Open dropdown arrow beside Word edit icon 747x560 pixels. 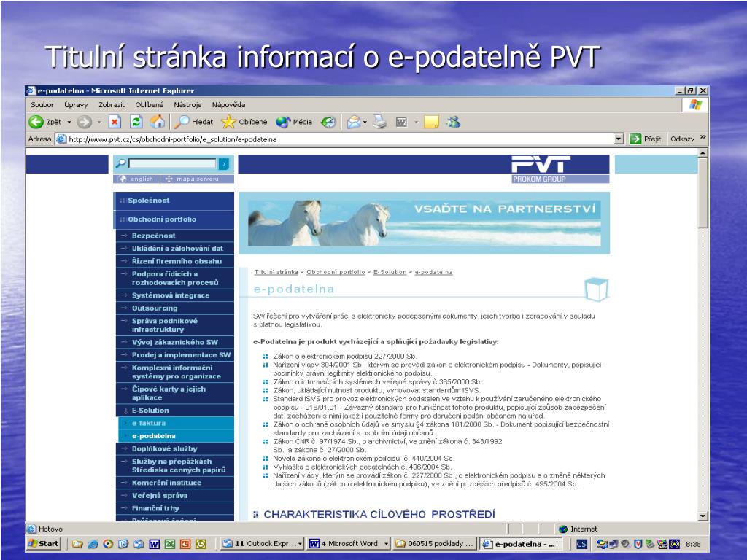pos(416,122)
